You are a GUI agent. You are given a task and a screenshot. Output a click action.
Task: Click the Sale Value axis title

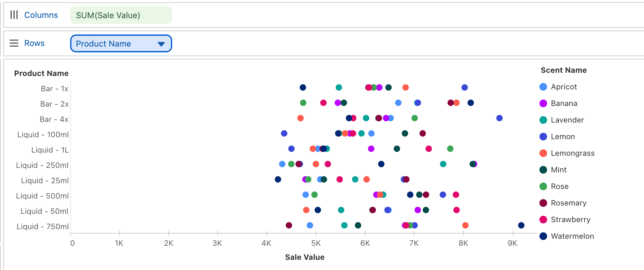305,257
